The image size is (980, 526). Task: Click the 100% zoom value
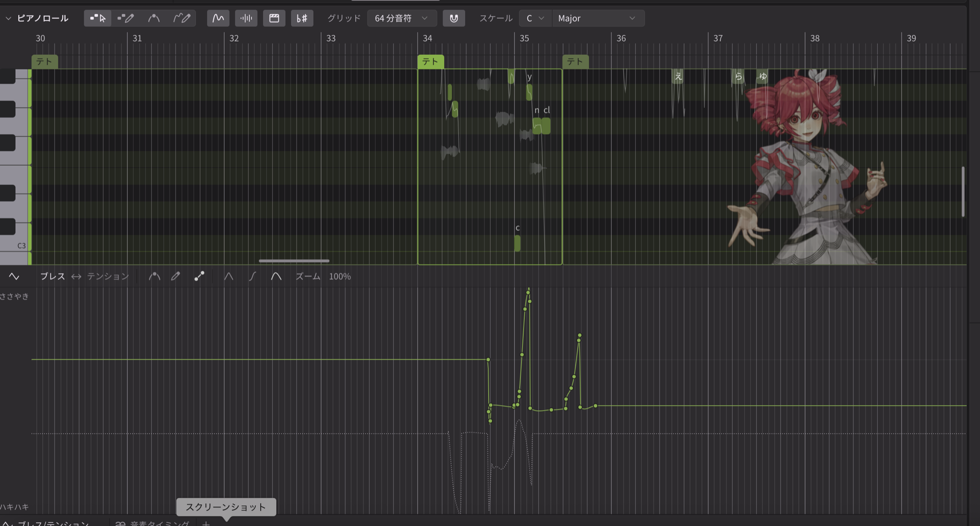tap(340, 276)
